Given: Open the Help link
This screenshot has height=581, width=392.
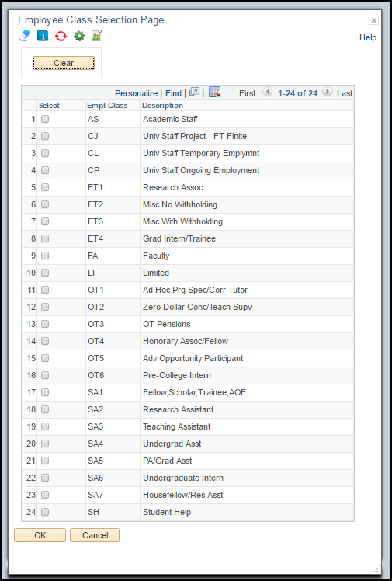Looking at the screenshot, I should click(x=368, y=37).
